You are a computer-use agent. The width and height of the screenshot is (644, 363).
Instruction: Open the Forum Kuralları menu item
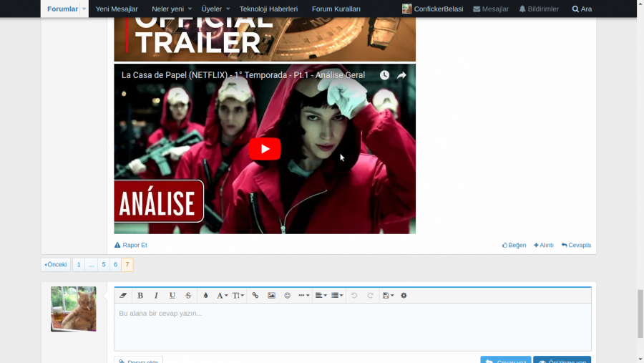[x=336, y=9]
